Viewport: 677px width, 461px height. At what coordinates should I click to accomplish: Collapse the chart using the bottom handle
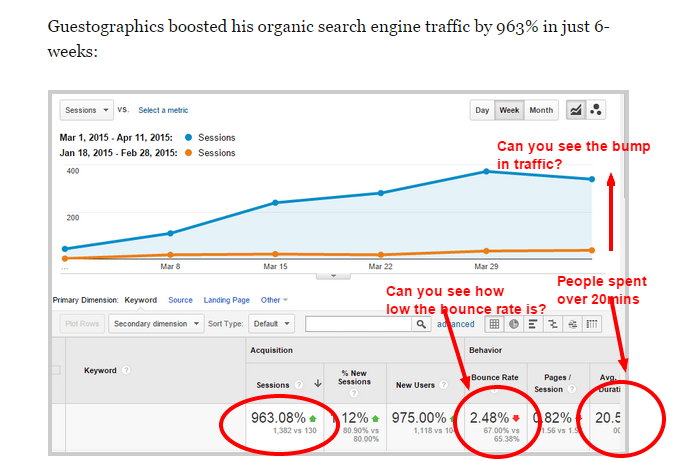[333, 276]
